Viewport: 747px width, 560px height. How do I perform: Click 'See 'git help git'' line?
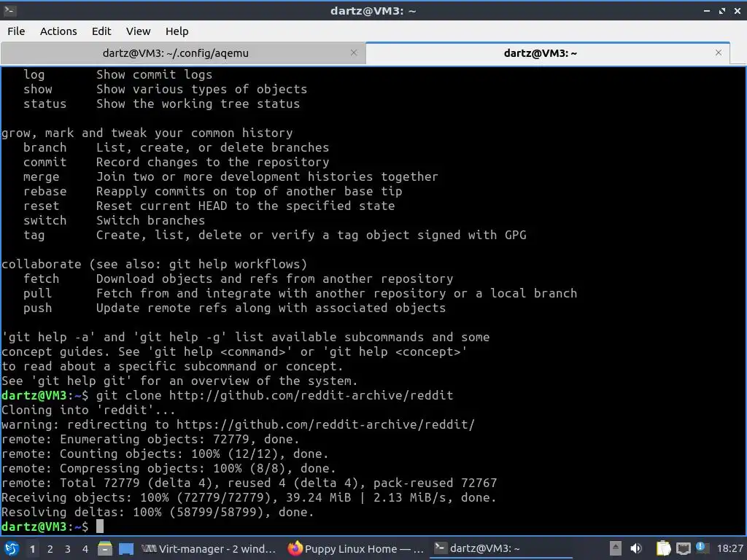[x=179, y=381]
